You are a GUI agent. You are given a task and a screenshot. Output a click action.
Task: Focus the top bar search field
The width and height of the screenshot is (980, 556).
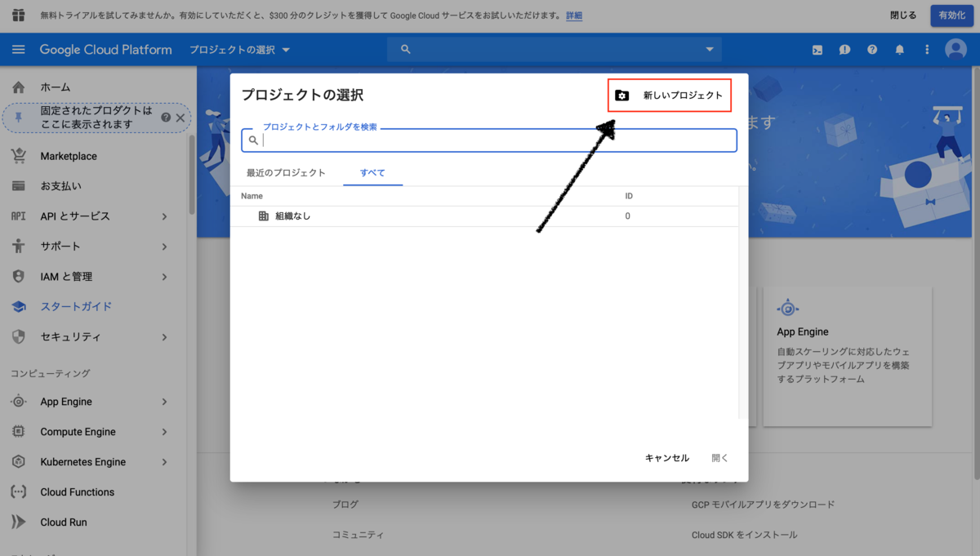[555, 50]
